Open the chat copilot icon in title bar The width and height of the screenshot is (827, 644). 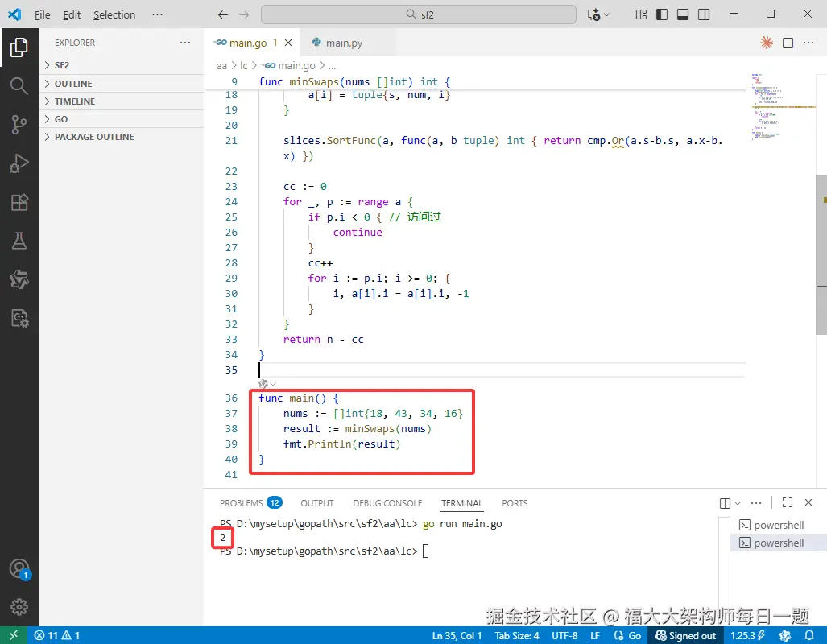tap(594, 14)
